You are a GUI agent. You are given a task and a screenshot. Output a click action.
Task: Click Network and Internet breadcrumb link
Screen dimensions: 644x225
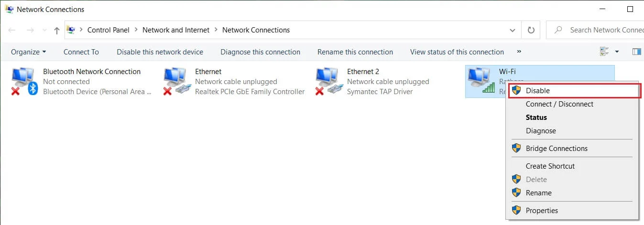(x=176, y=30)
